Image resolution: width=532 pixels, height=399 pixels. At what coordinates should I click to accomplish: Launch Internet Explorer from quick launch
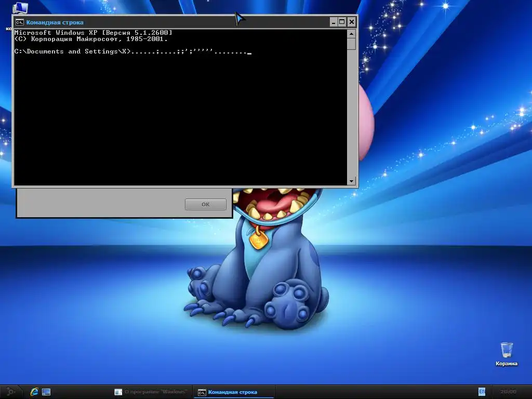(34, 392)
